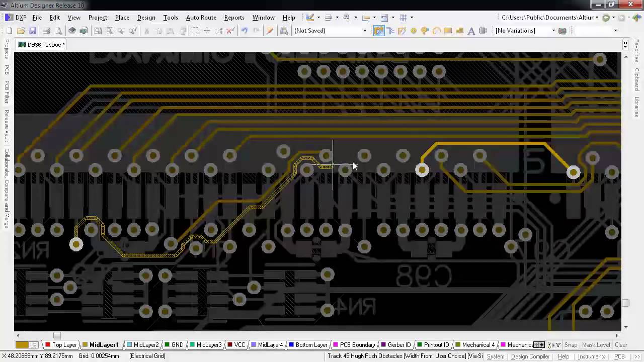Open Print Preview from the toolbar
The width and height of the screenshot is (644, 362).
point(58,31)
